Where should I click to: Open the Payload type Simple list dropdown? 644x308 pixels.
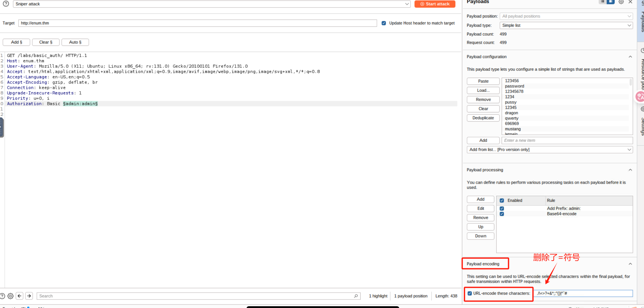[566, 25]
